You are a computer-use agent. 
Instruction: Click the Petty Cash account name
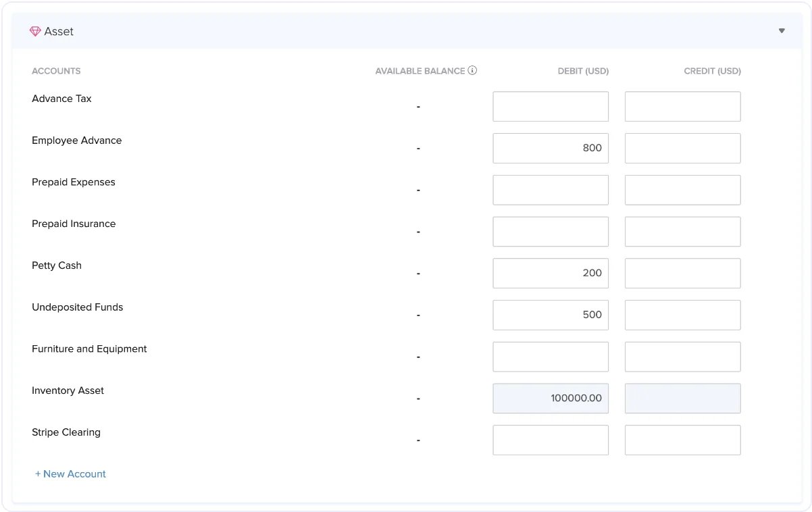point(57,265)
